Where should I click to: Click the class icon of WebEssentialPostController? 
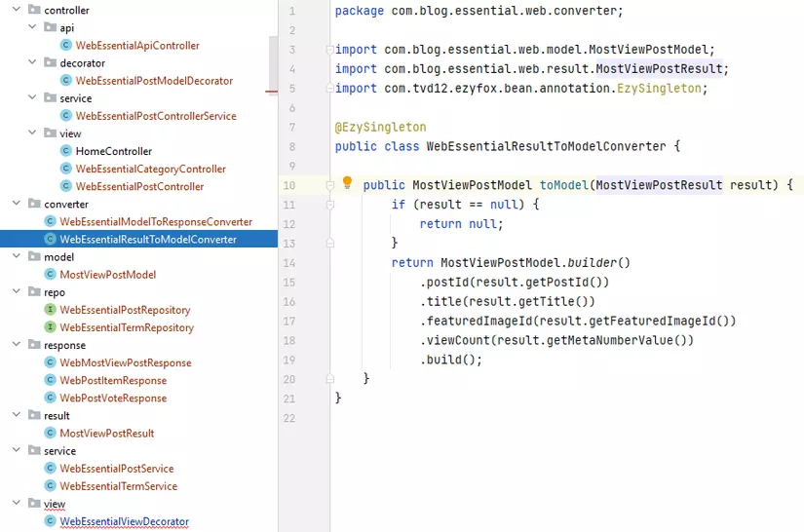(65, 186)
